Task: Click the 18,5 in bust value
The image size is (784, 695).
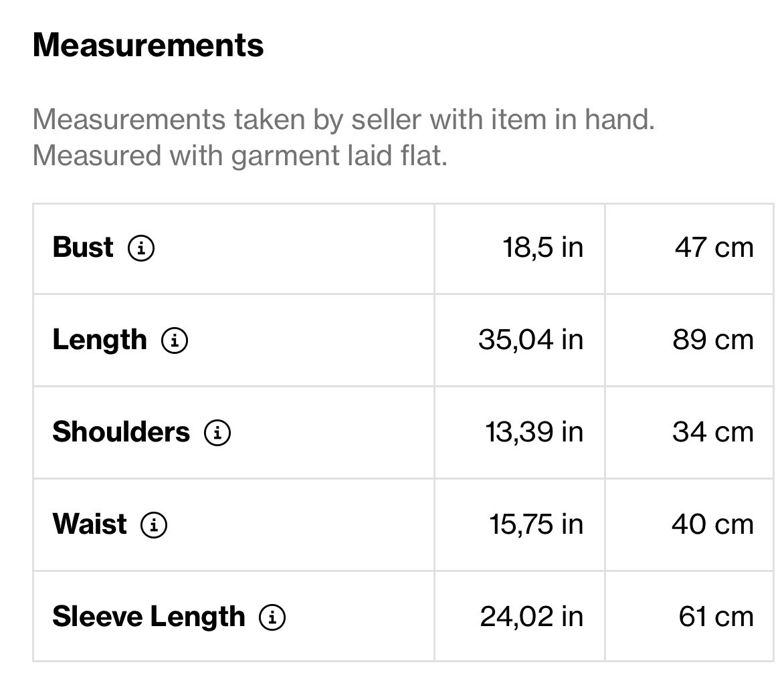Action: 543,247
